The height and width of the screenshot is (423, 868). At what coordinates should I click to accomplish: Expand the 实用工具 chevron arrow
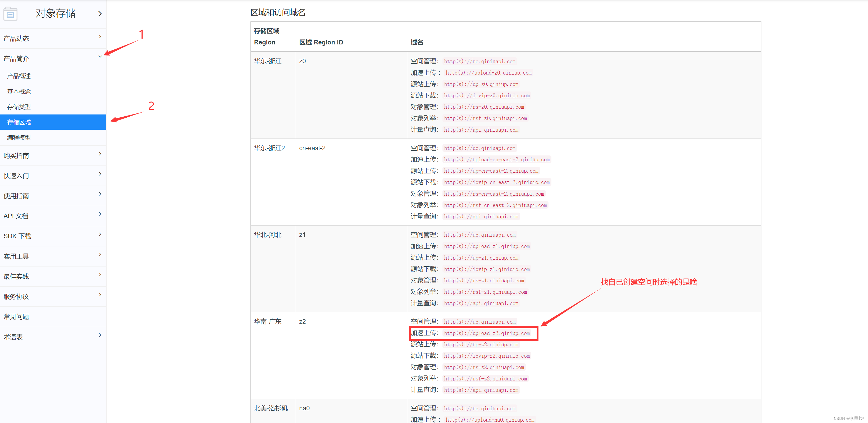click(100, 255)
